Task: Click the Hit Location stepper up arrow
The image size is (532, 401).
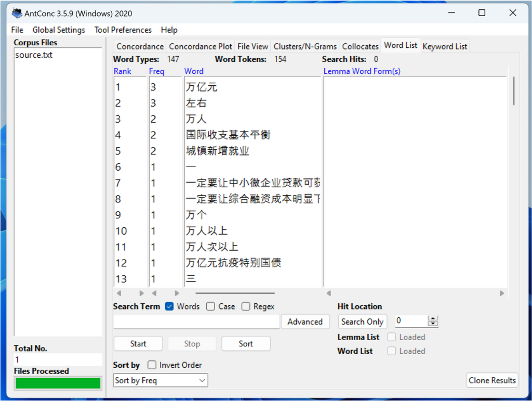Action: pyautogui.click(x=433, y=319)
